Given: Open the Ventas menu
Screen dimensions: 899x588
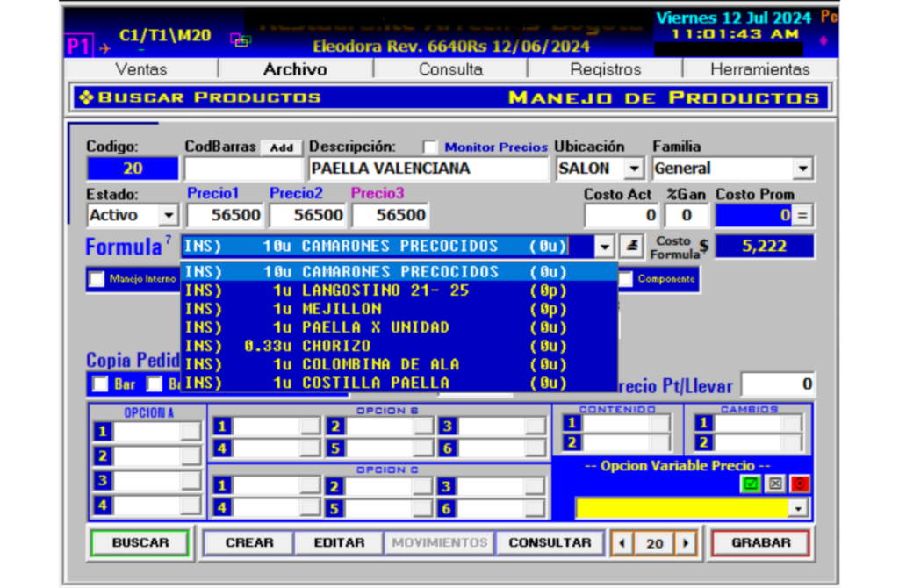Looking at the screenshot, I should click(x=141, y=69).
